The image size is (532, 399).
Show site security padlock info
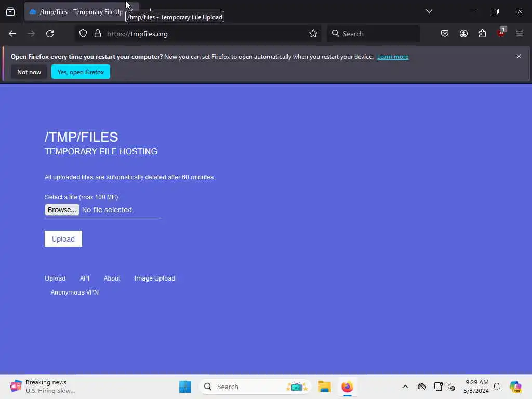click(98, 34)
